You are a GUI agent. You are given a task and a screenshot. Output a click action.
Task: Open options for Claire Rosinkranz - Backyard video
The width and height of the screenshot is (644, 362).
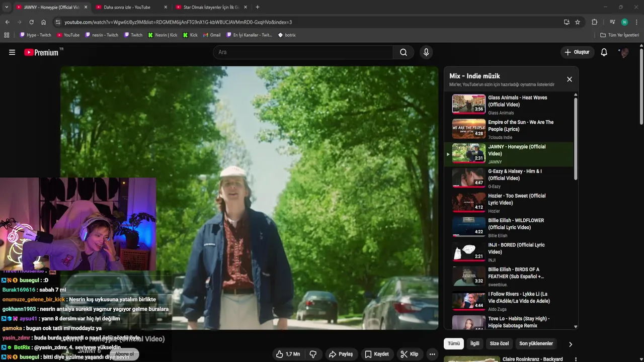576,359
